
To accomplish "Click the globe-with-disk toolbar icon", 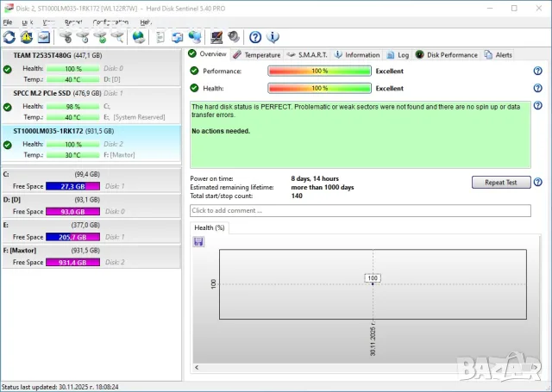I will coord(138,37).
